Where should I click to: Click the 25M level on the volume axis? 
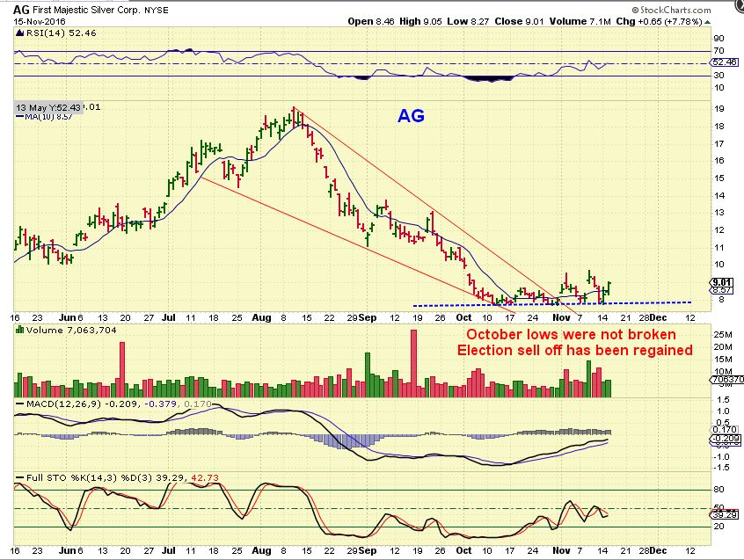[x=723, y=334]
